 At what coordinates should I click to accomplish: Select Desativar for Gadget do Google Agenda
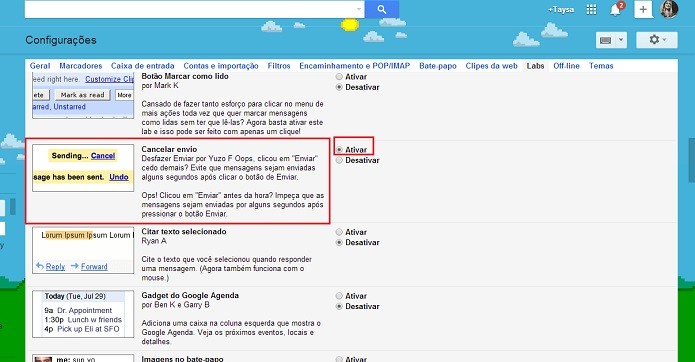pyautogui.click(x=339, y=307)
